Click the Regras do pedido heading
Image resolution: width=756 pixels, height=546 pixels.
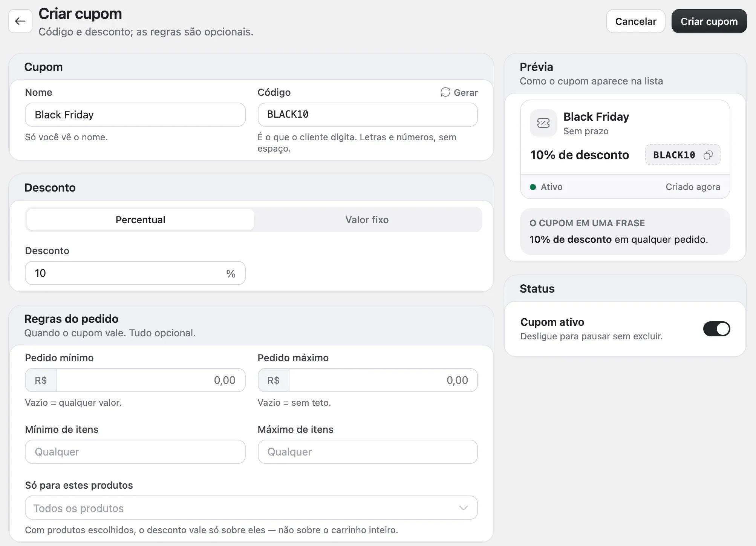(71, 319)
